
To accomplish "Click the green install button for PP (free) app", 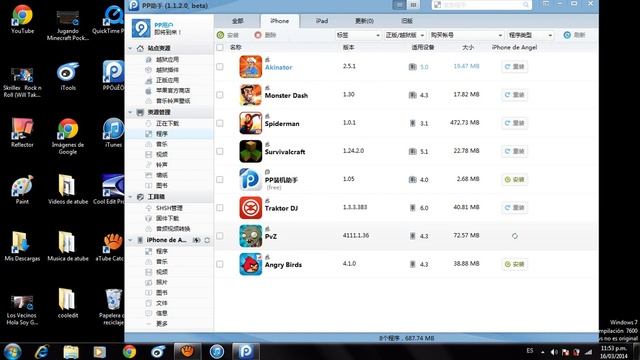I will click(514, 179).
